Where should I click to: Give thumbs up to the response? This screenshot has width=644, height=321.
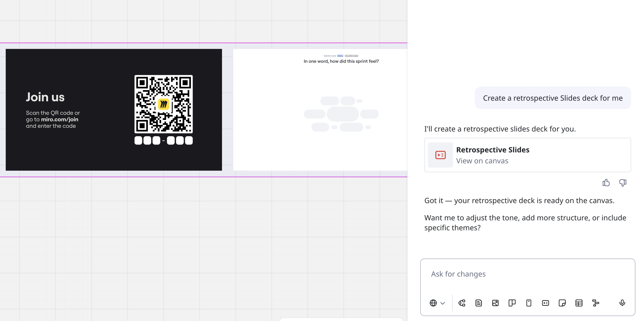pos(606,182)
